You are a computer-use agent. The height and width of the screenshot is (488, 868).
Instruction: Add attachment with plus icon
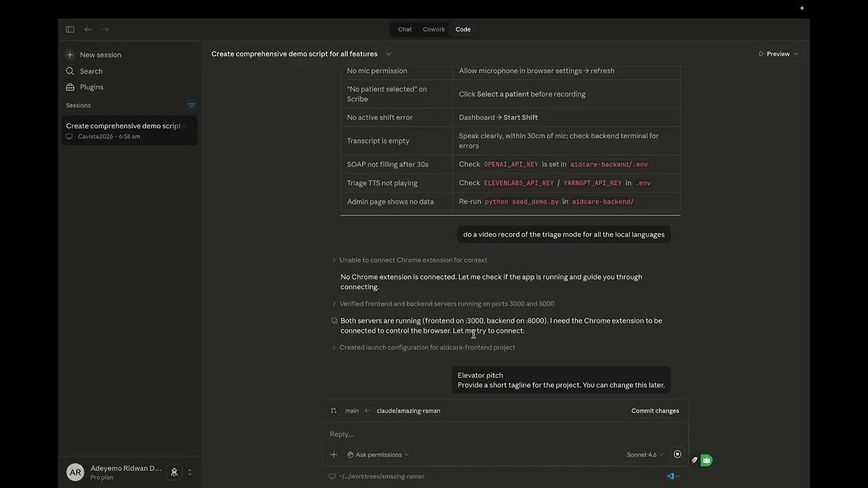[x=334, y=455]
